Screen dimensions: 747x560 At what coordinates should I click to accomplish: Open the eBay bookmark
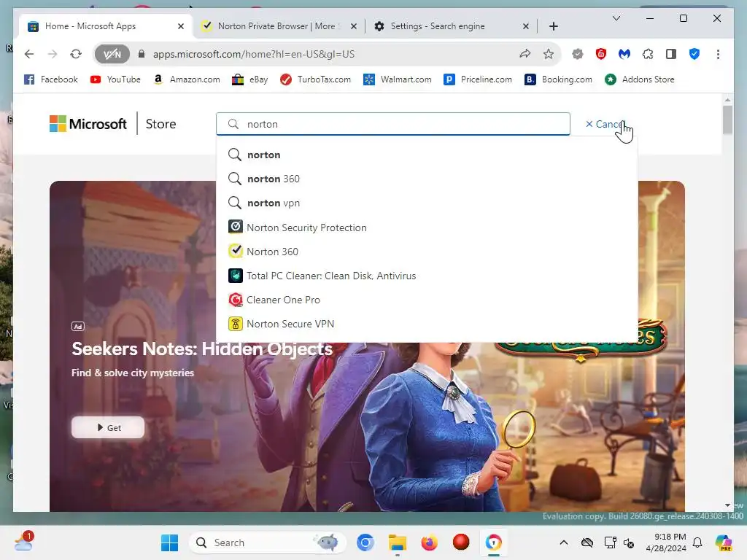coord(250,79)
